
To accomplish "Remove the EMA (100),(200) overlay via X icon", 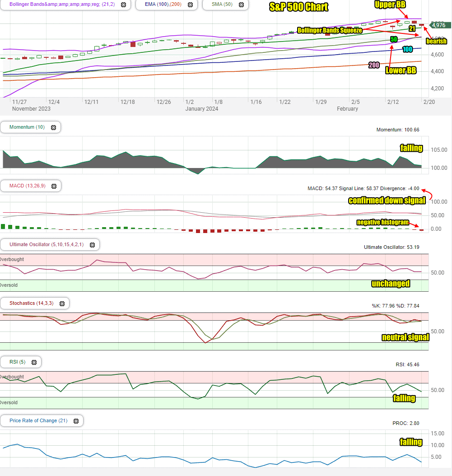I will (x=191, y=5).
